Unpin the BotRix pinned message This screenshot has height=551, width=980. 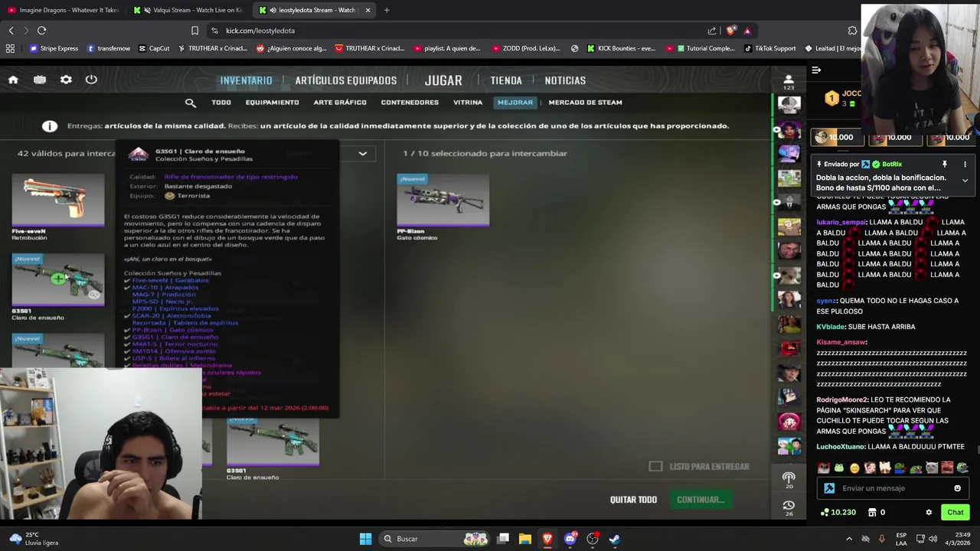pos(945,165)
